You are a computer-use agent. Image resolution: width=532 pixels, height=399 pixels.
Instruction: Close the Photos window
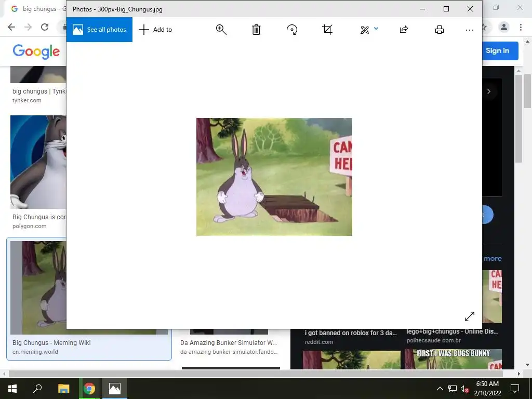(x=470, y=9)
